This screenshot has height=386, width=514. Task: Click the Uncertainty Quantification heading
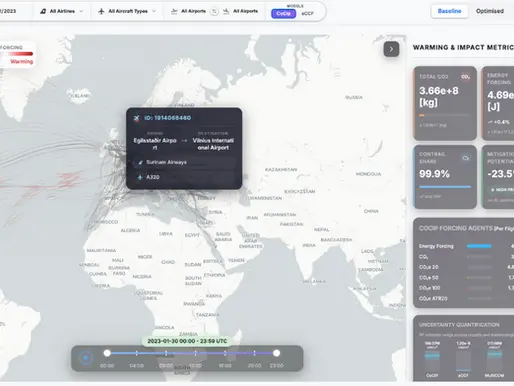(459, 325)
